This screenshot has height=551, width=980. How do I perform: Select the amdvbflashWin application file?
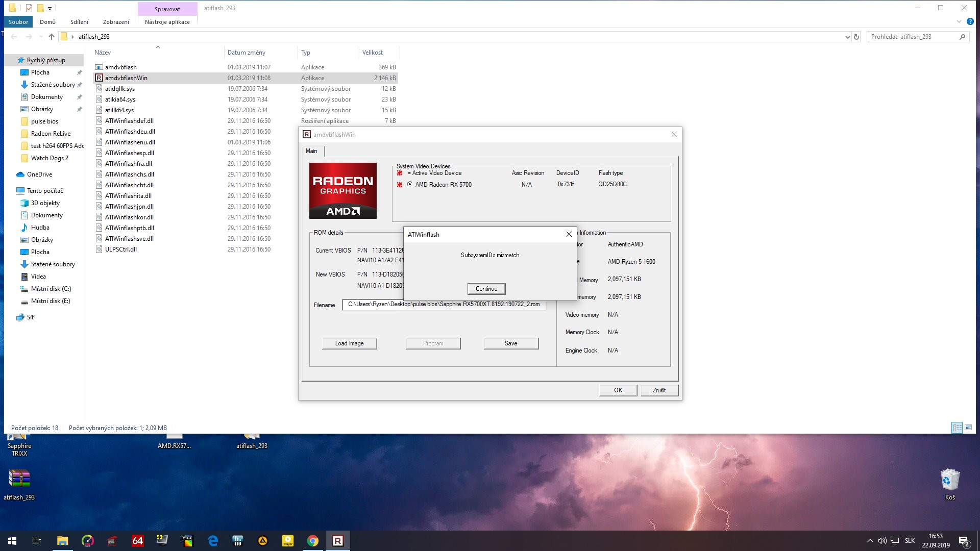pyautogui.click(x=126, y=78)
